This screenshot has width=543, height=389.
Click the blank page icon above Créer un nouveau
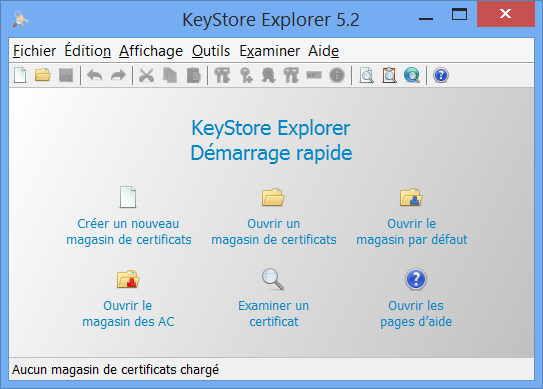[128, 197]
